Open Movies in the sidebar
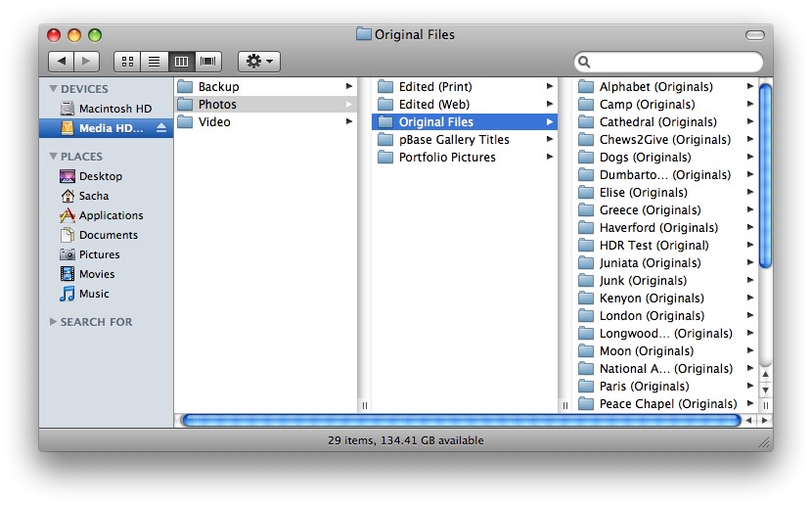 87,274
